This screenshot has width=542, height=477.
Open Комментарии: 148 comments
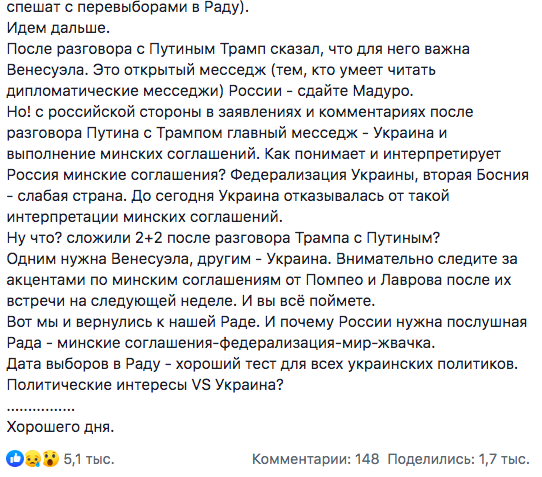316,459
